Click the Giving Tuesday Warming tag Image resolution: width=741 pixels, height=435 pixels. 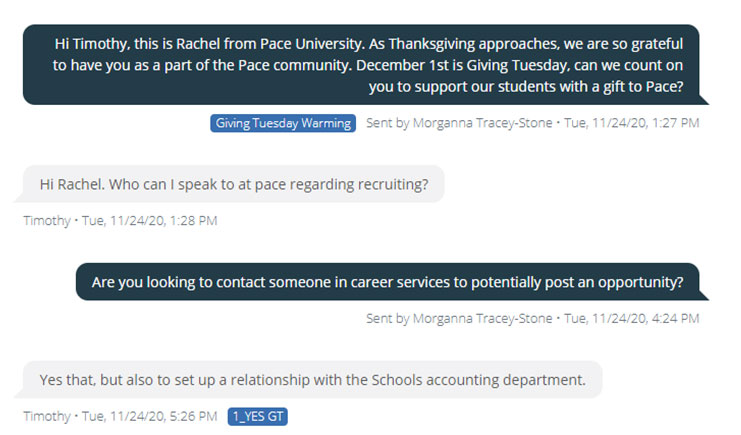click(x=283, y=123)
